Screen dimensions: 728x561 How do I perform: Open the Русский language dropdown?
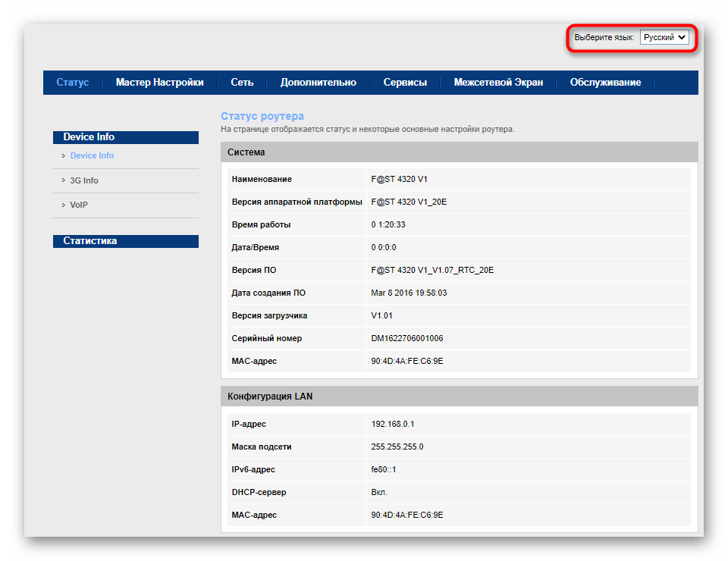point(664,37)
